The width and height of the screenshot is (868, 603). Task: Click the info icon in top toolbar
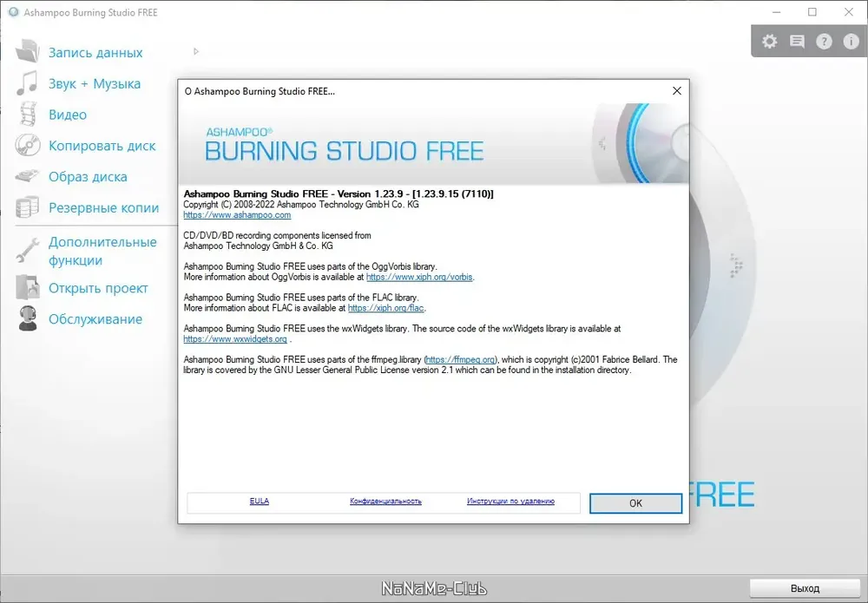point(851,42)
